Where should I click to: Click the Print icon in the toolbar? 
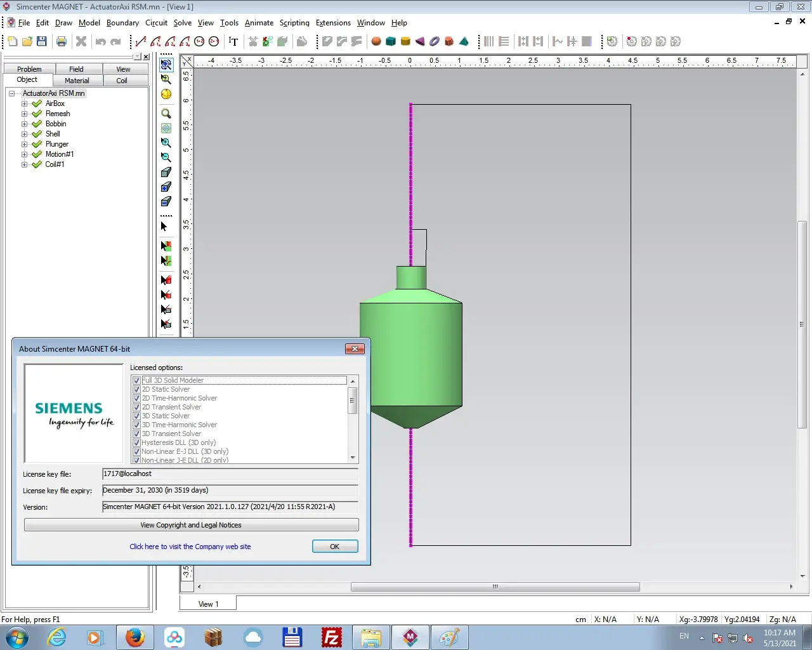coord(62,41)
